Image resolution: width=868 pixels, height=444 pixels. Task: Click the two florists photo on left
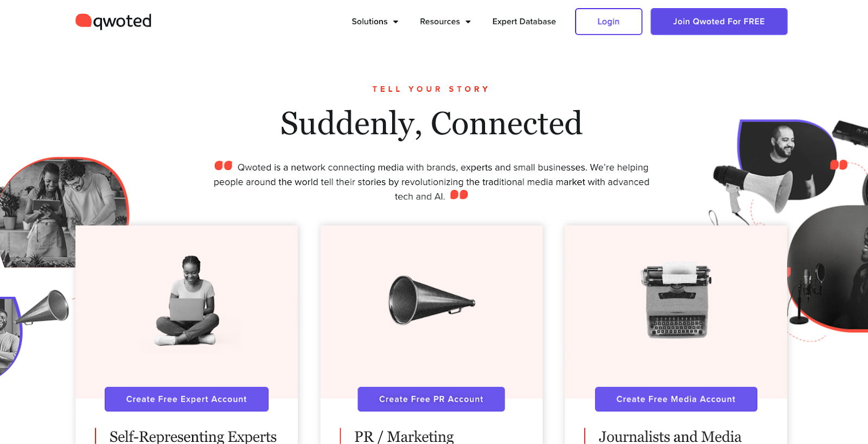63,212
